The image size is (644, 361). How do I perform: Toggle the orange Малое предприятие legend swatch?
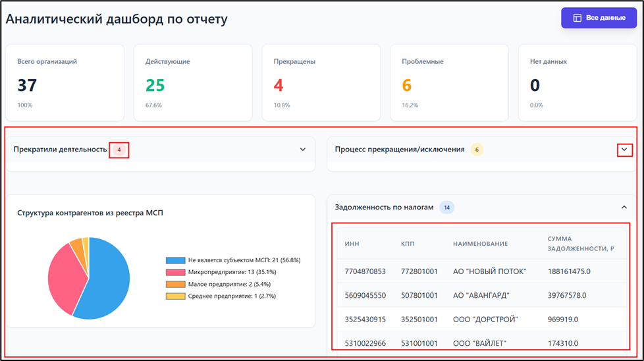pos(175,284)
